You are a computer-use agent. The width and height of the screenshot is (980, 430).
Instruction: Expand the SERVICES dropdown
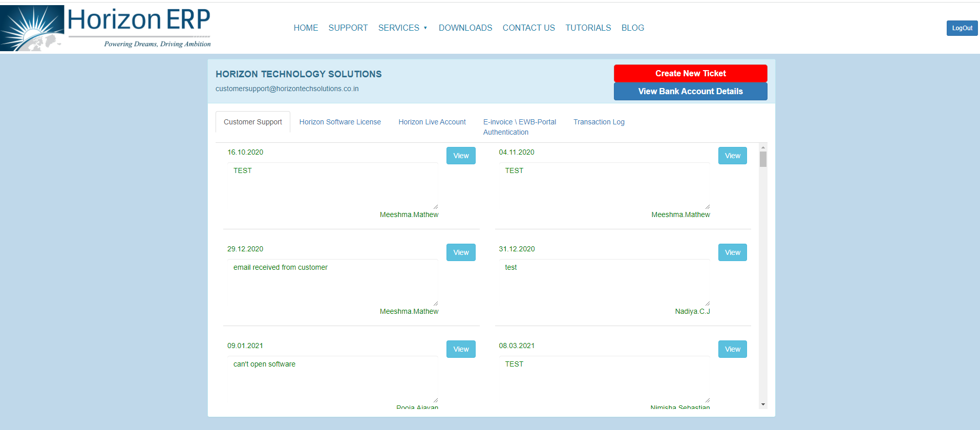402,28
